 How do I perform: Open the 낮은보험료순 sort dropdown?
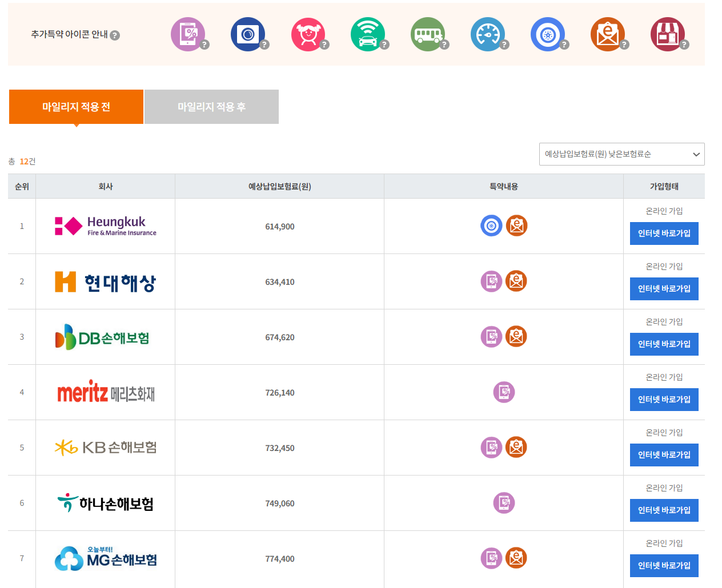click(621, 154)
